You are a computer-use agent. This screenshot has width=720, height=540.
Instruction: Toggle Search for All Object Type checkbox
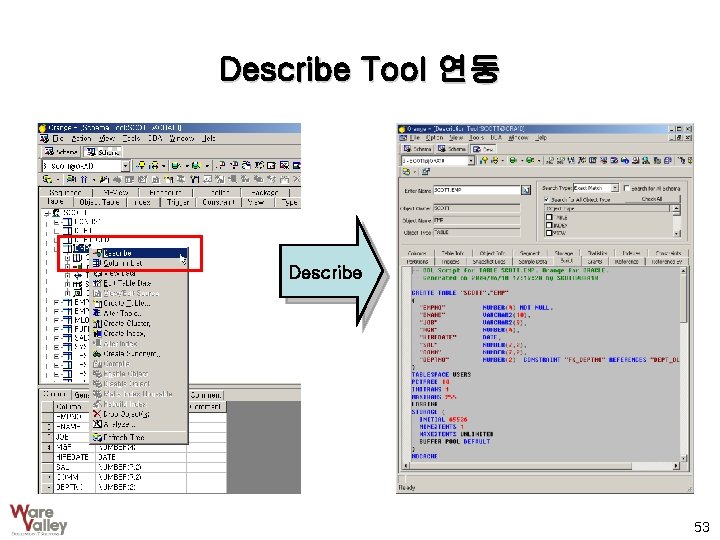[x=546, y=199]
